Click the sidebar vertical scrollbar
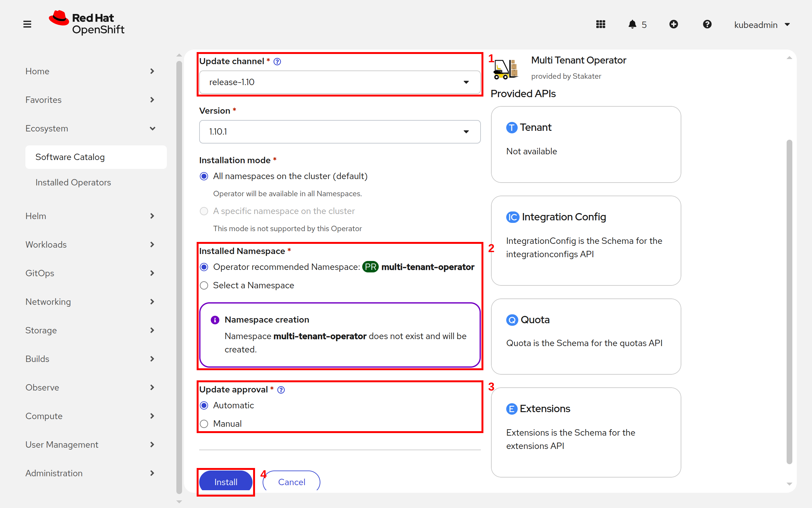The height and width of the screenshot is (508, 812). (179, 277)
